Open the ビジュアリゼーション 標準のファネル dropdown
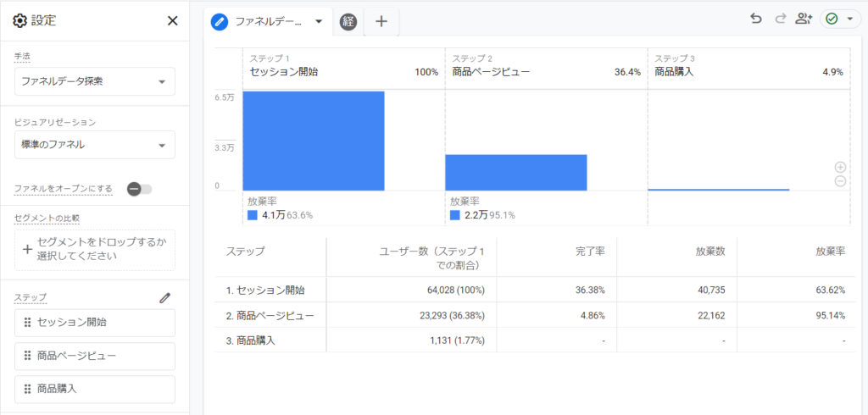The width and height of the screenshot is (868, 415). tap(95, 145)
